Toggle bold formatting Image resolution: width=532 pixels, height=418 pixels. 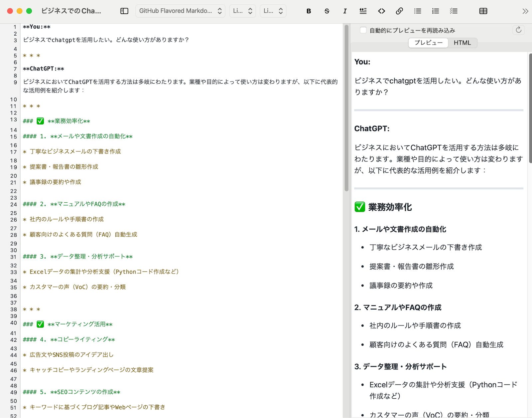point(309,11)
